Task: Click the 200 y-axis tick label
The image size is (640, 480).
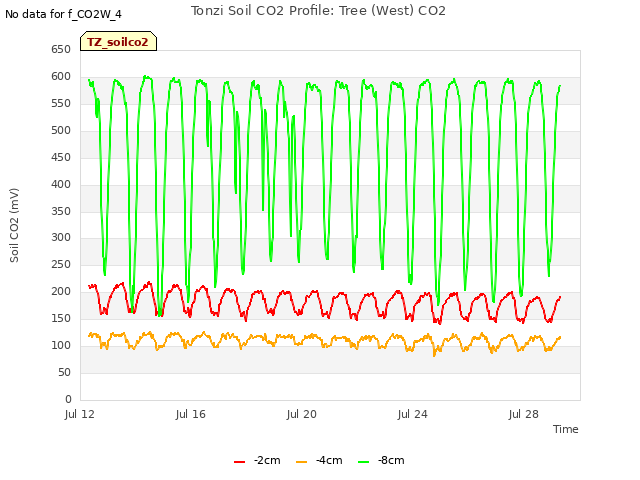Action: click(x=61, y=291)
